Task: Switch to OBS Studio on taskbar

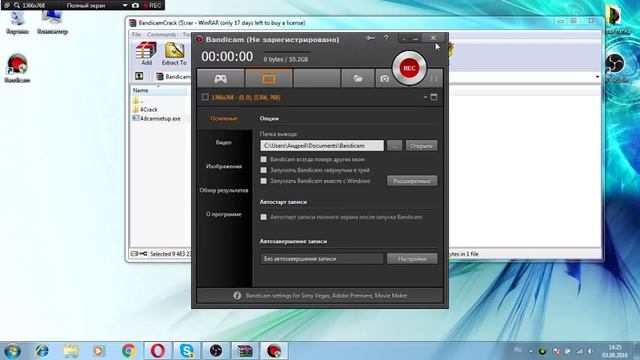Action: [x=216, y=351]
